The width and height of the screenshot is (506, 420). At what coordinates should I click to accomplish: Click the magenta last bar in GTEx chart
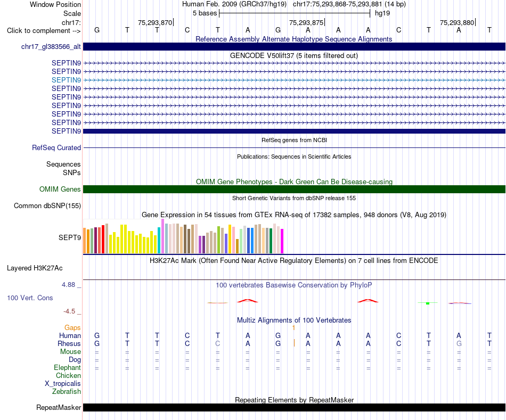pyautogui.click(x=282, y=241)
